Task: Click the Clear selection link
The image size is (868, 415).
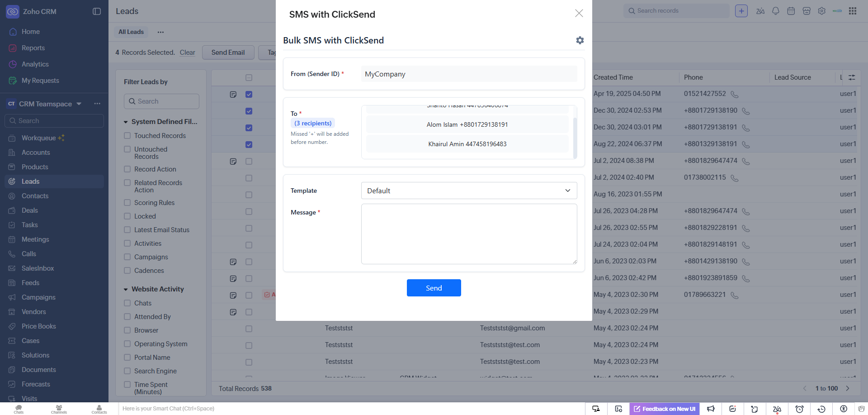Action: coord(187,52)
